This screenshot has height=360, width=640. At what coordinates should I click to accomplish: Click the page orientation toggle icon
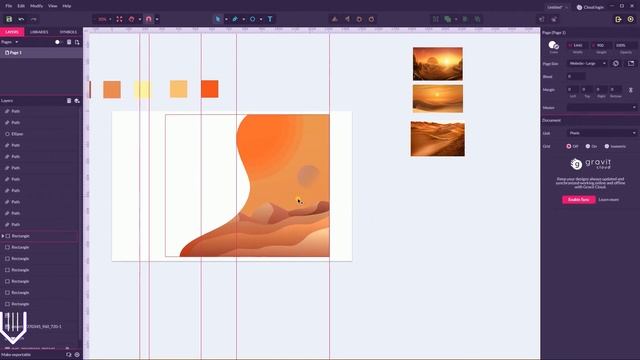pos(616,63)
